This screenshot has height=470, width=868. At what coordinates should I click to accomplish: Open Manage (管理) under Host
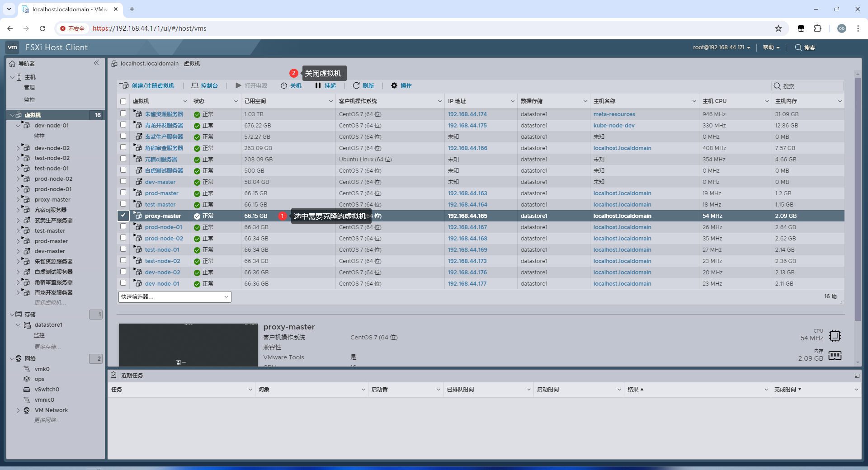[x=29, y=88]
